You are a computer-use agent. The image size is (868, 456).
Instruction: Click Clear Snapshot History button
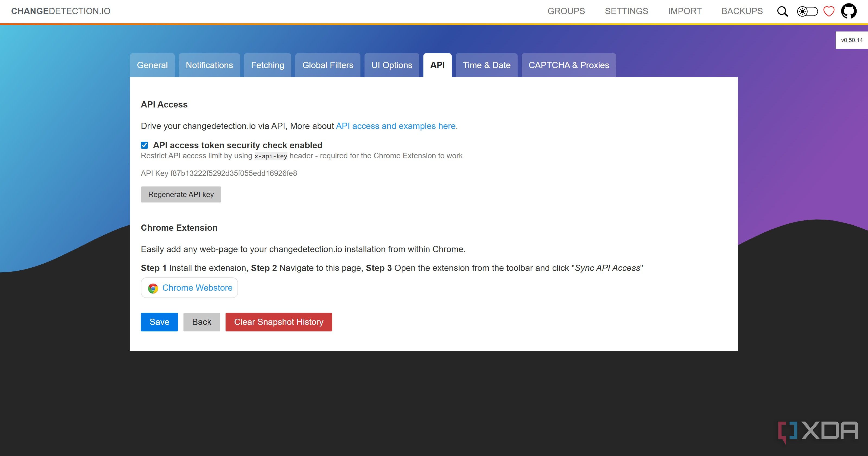(x=279, y=322)
